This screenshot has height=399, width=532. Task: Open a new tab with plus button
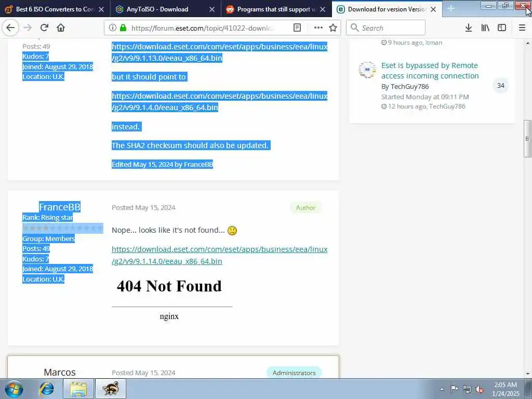point(451,8)
